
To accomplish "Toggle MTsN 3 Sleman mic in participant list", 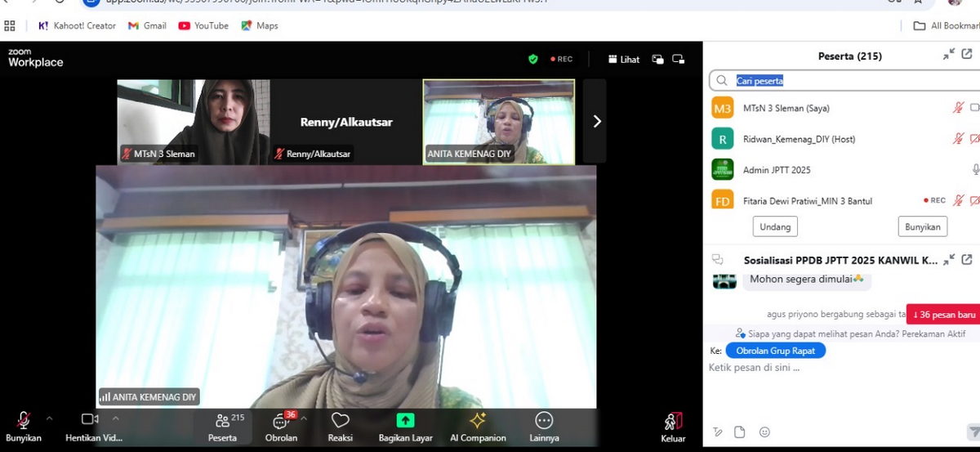I will 958,108.
